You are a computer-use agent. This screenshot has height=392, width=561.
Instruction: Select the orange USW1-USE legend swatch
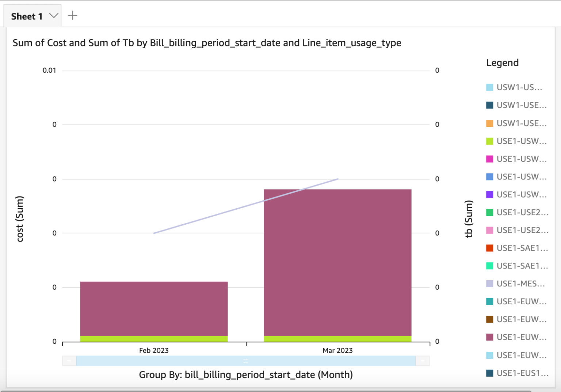point(489,123)
